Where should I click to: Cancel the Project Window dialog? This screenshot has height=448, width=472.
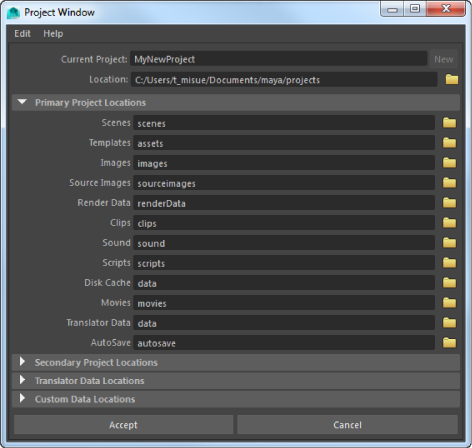(x=347, y=425)
